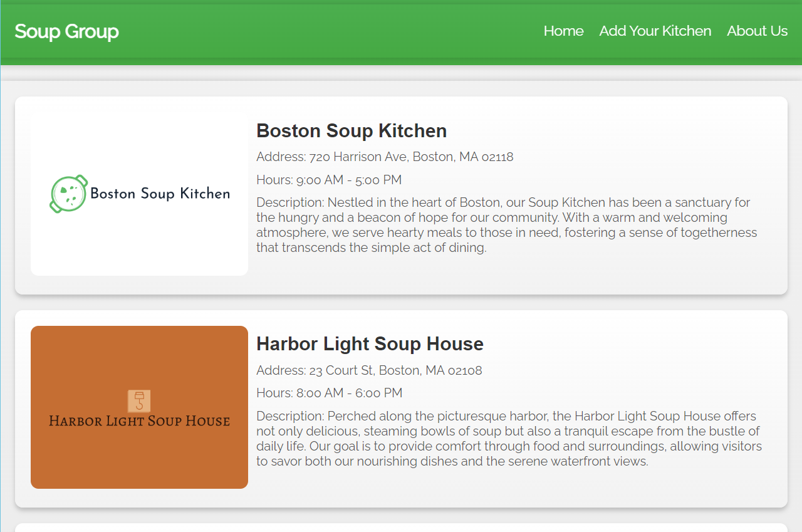The height and width of the screenshot is (532, 802).
Task: Click Harbor Light Soup House description paragraph
Action: pyautogui.click(x=509, y=439)
